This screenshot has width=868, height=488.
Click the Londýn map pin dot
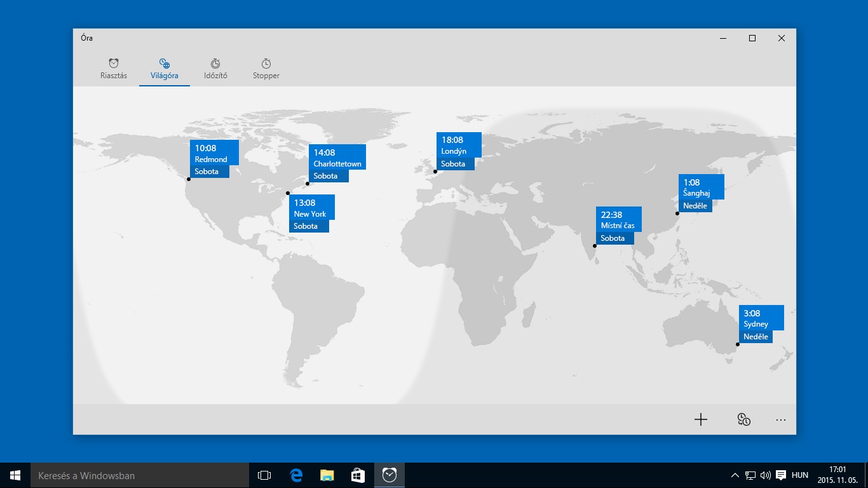(435, 172)
